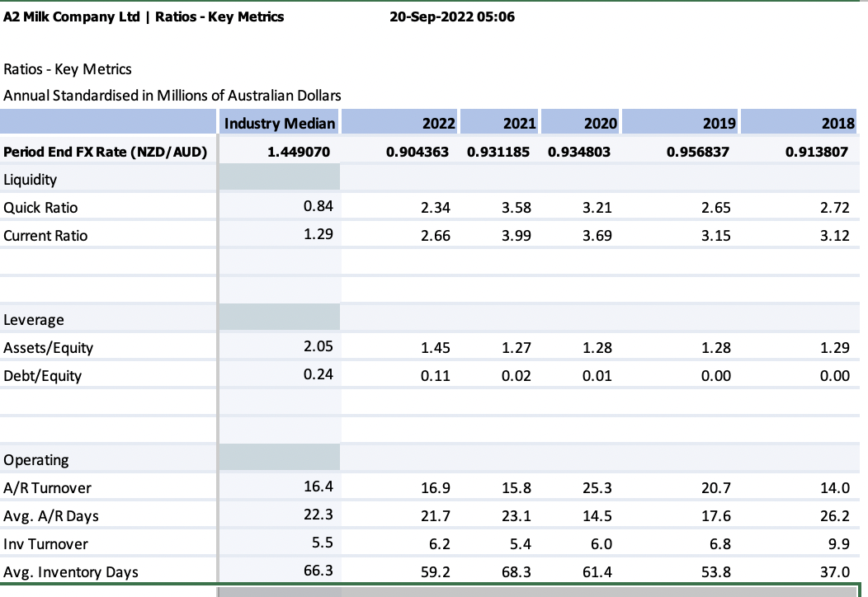
Task: Select Inv Turnover 2019 value 6.8
Action: pos(720,544)
